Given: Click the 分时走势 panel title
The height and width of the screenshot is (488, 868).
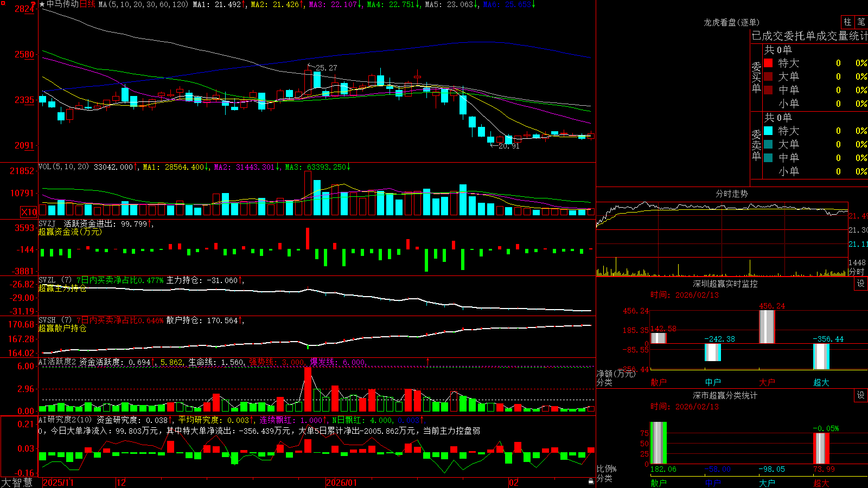Looking at the screenshot, I should click(x=731, y=194).
